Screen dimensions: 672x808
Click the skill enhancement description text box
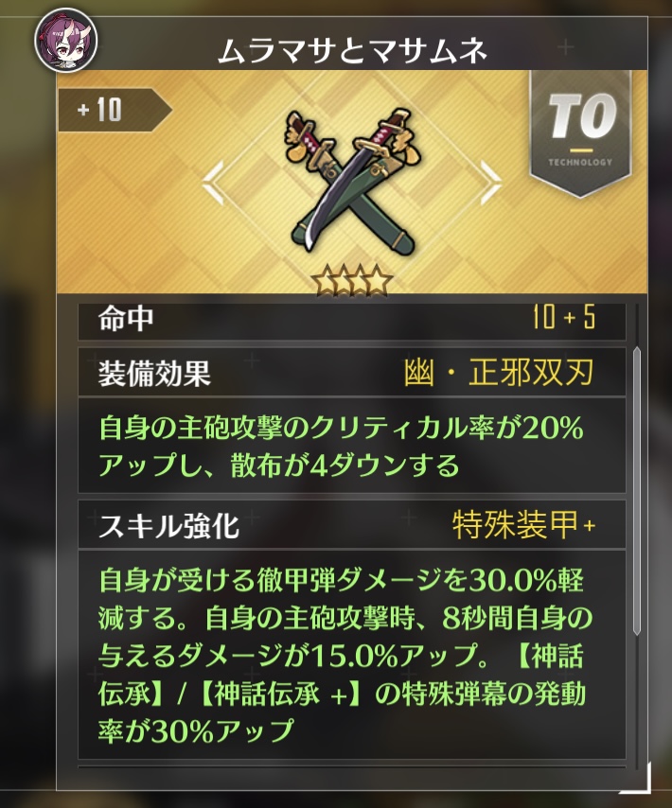[352, 655]
